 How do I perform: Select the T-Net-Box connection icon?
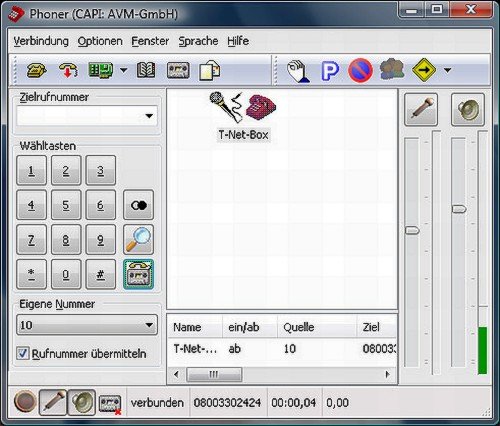coord(243,117)
